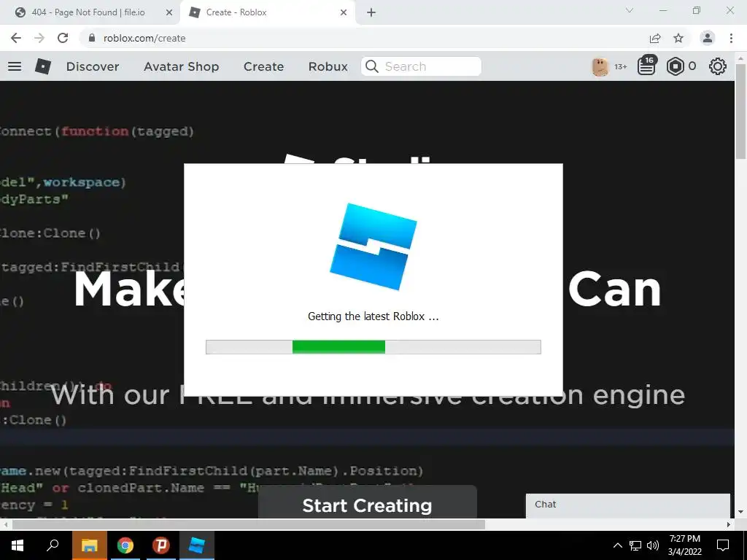Open the Windows notification center

pyautogui.click(x=723, y=545)
